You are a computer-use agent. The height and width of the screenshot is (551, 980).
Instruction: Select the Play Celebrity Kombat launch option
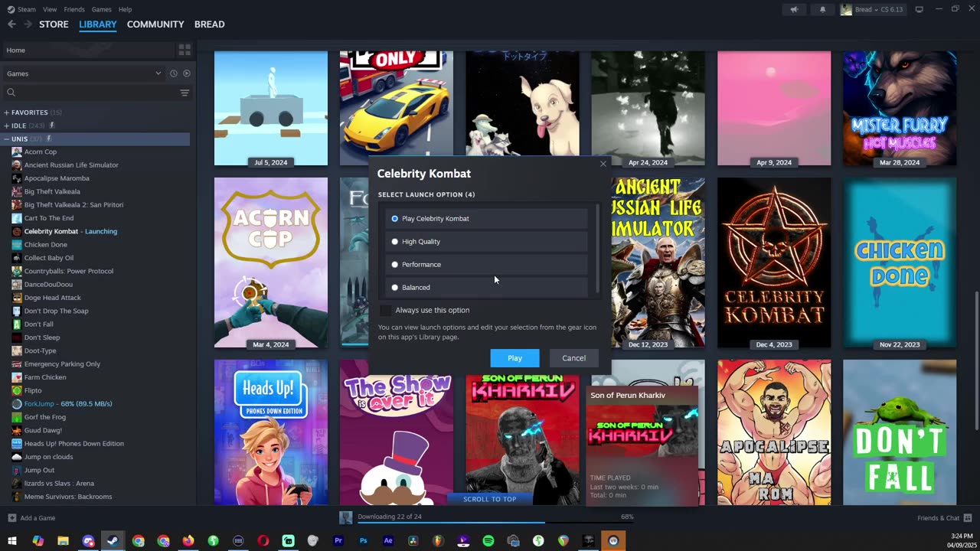point(487,219)
